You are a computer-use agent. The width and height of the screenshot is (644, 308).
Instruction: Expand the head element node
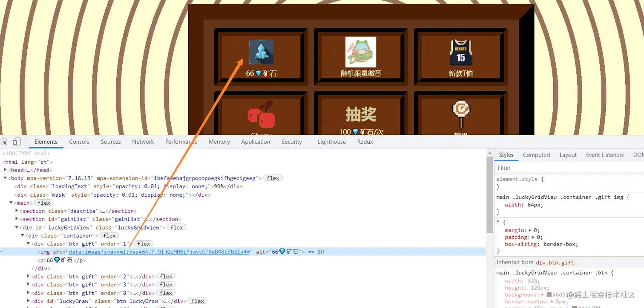click(5, 170)
